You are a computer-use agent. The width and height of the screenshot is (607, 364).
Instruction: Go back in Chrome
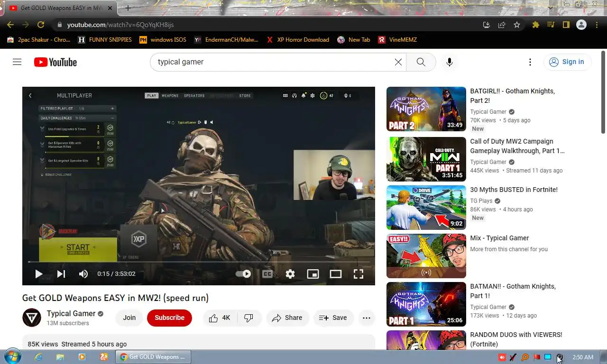10,25
